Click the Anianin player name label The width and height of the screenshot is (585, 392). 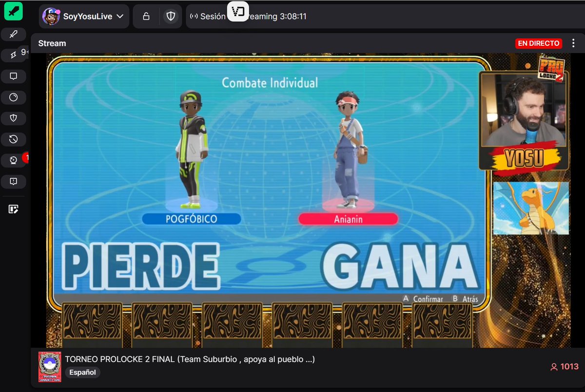(348, 220)
